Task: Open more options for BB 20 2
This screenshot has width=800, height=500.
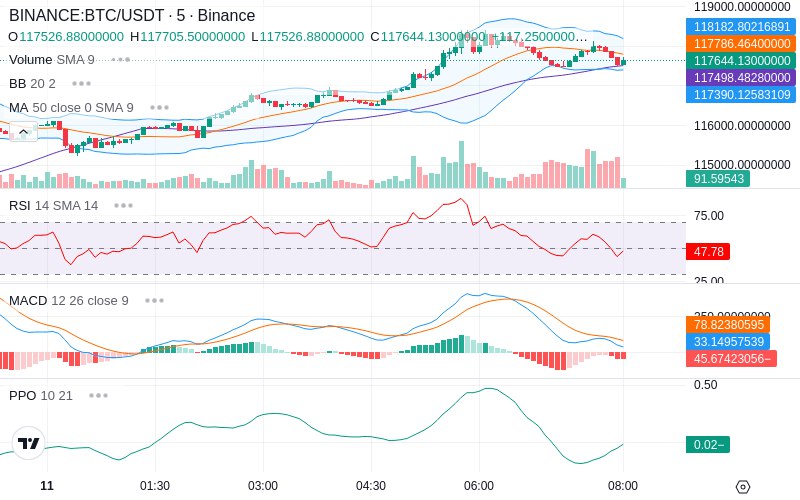Action: (x=81, y=84)
